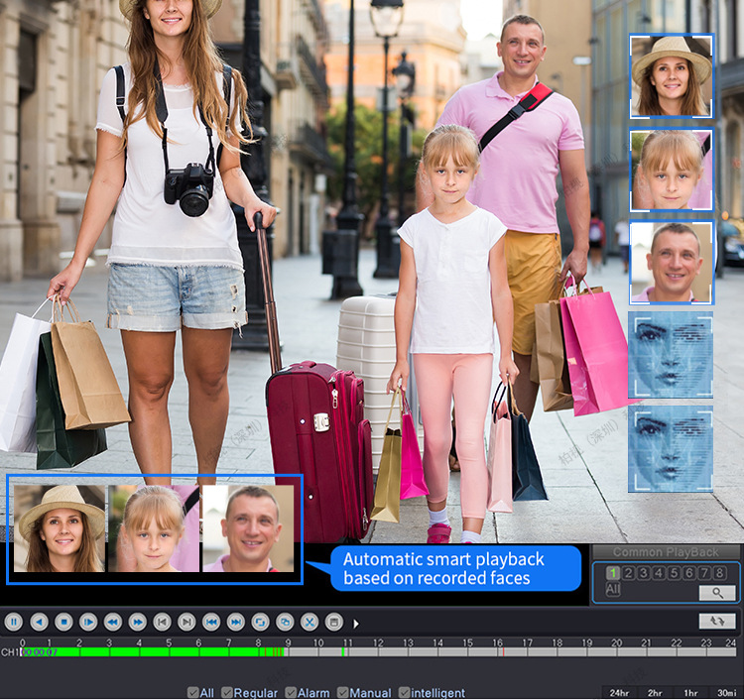The width and height of the screenshot is (744, 700).
Task: Click the reverse play icon
Action: (x=39, y=622)
